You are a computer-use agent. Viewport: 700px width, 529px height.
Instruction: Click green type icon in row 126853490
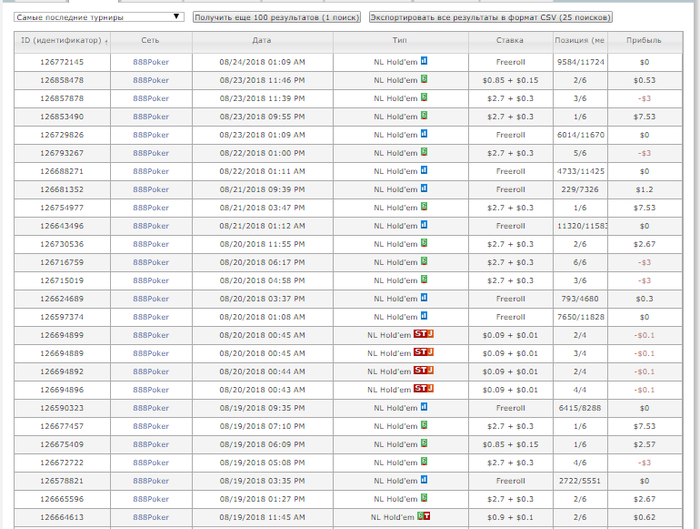[x=424, y=116]
